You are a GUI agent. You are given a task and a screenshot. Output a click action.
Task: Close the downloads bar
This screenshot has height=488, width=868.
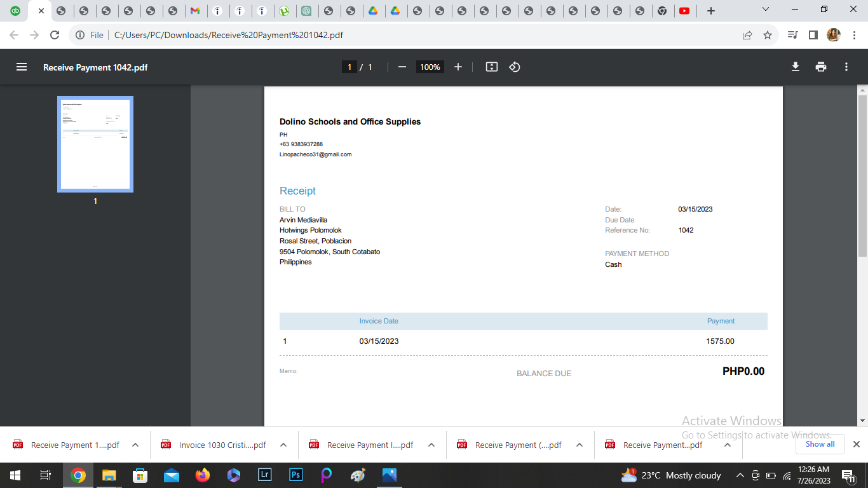(856, 444)
